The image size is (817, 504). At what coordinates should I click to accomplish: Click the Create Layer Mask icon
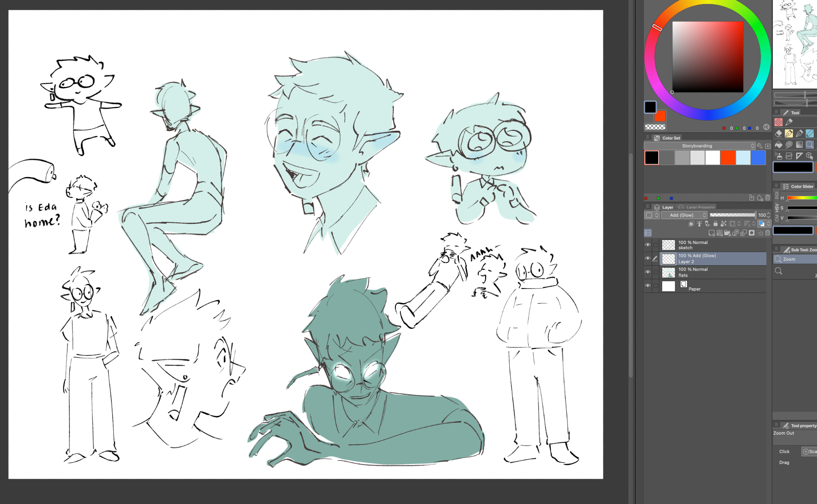(751, 233)
